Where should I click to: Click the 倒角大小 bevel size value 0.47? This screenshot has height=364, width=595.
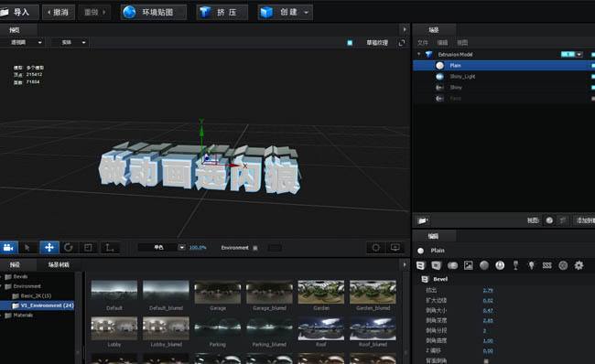click(488, 311)
